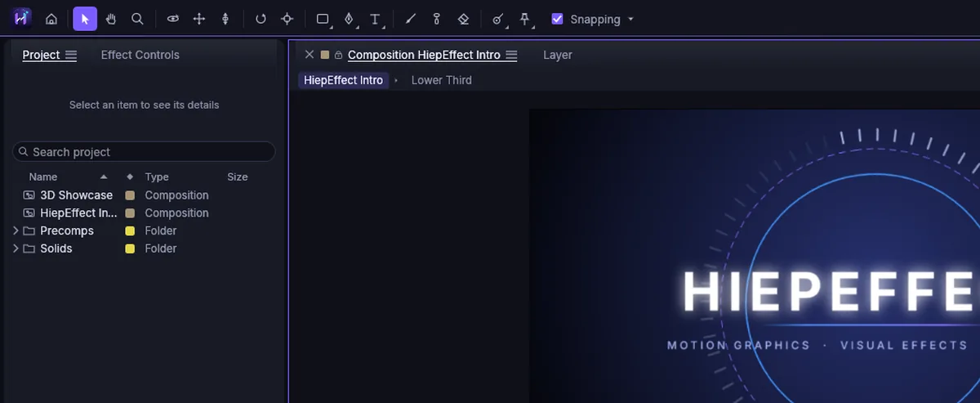Select the Pen tool

coord(349,19)
